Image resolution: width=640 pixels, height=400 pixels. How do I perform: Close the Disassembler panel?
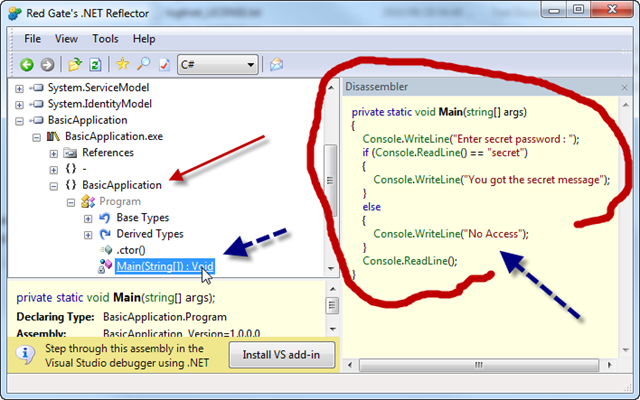(x=624, y=87)
